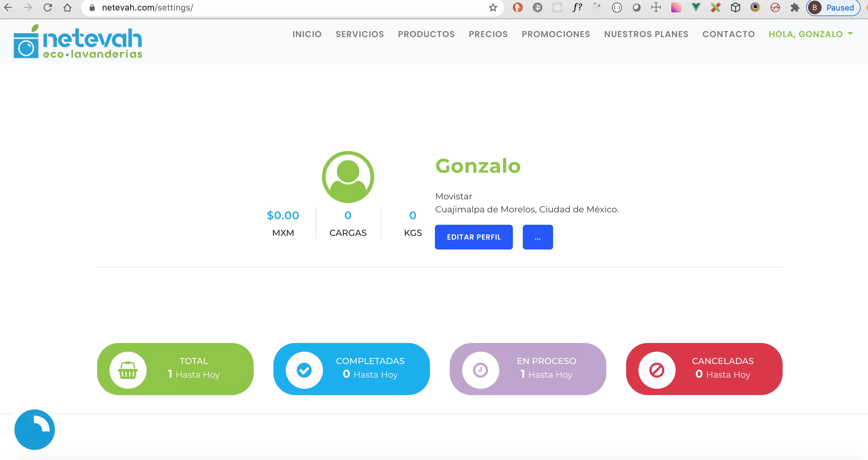The image size is (868, 460).
Task: Click the blue chat widget bubble
Action: (34, 429)
